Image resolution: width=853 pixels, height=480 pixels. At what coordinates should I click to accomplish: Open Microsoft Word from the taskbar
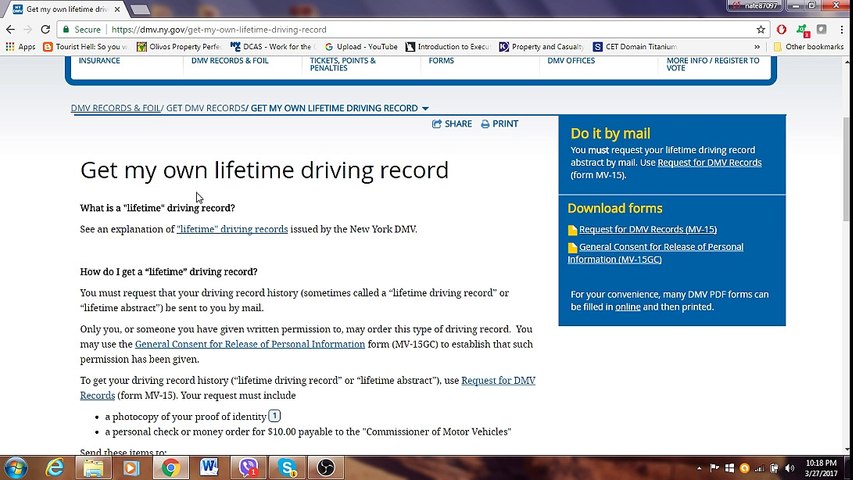209,467
